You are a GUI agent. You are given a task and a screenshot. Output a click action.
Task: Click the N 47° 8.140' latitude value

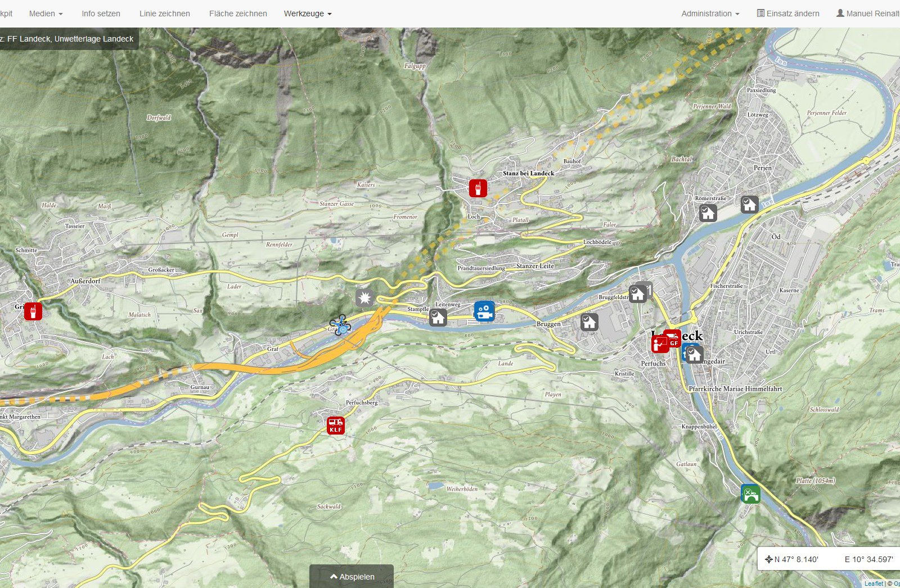tap(796, 559)
